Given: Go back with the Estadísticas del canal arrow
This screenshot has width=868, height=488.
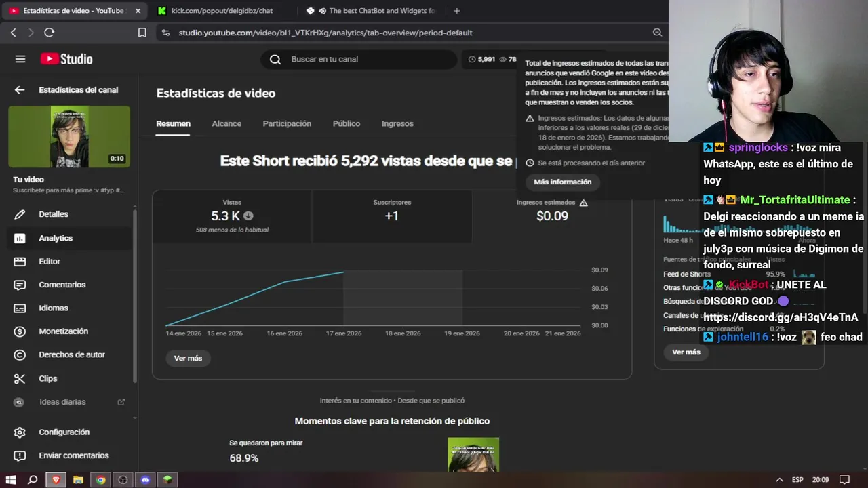Looking at the screenshot, I should 20,89.
